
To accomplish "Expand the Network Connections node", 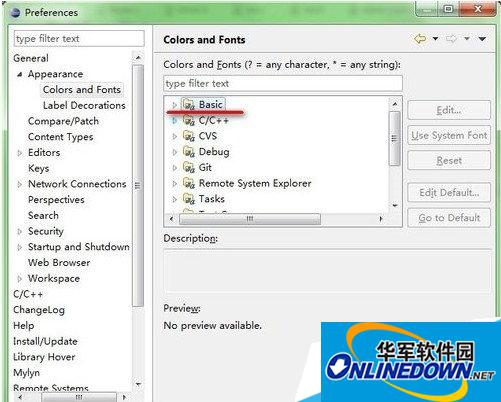I will point(20,184).
